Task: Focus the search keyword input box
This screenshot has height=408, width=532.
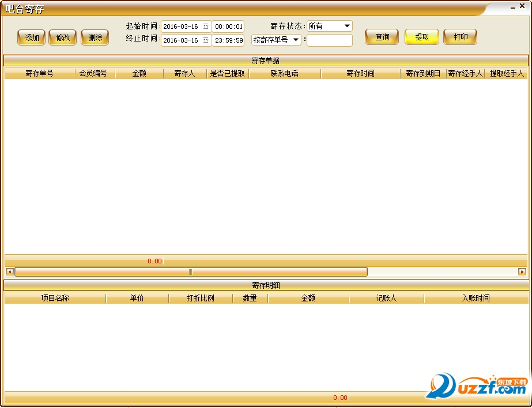Action: pos(330,40)
